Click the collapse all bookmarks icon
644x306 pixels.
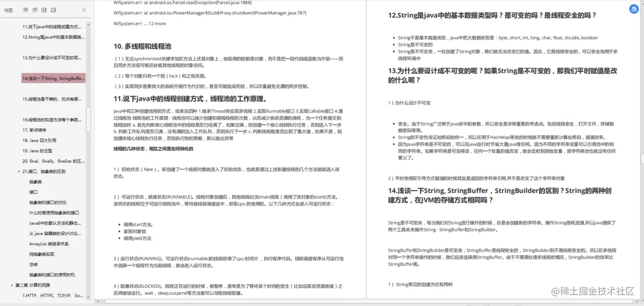tap(35, 10)
